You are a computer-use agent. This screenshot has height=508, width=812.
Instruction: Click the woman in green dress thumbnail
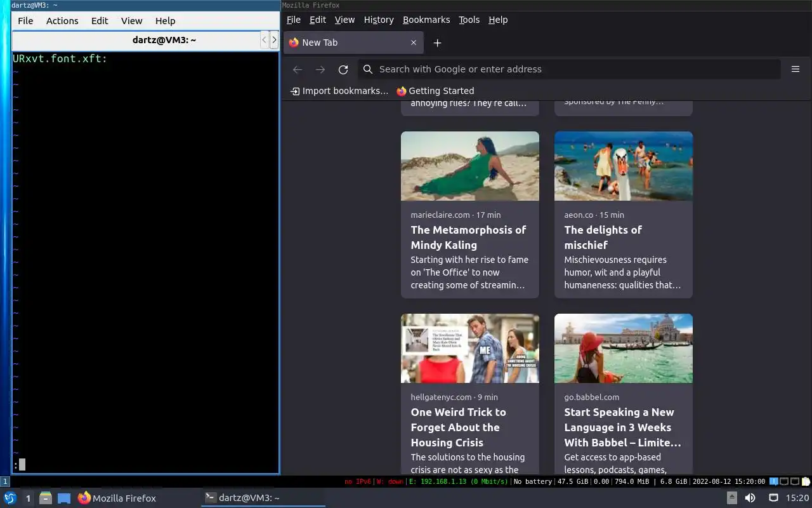[x=470, y=166]
